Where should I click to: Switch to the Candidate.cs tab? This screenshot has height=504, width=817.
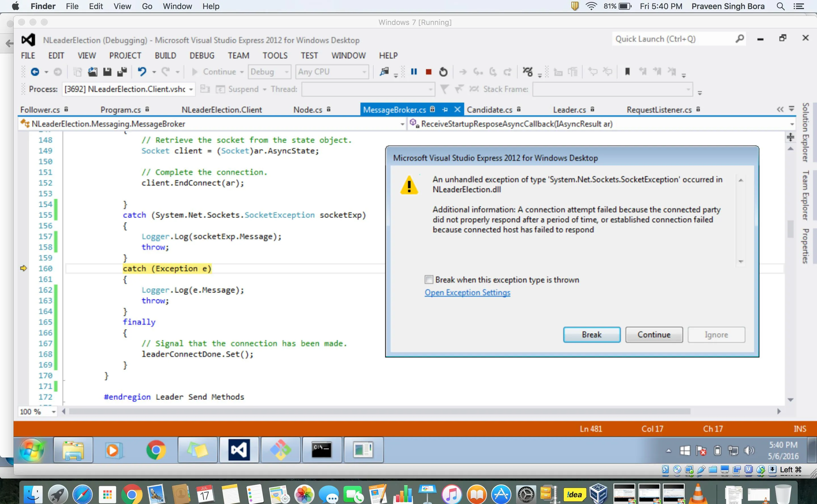[x=489, y=110]
